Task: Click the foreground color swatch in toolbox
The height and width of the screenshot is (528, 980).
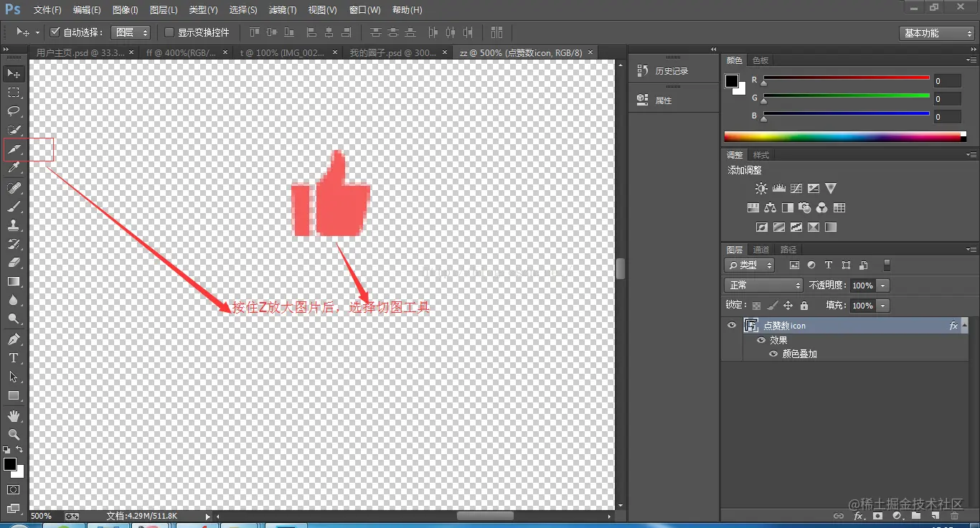Action: click(x=10, y=465)
